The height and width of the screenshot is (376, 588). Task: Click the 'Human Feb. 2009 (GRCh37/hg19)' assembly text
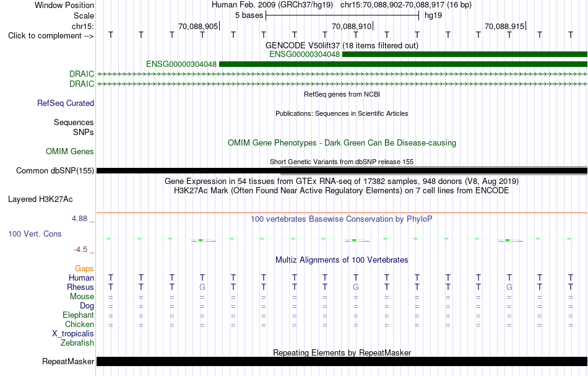[272, 5]
